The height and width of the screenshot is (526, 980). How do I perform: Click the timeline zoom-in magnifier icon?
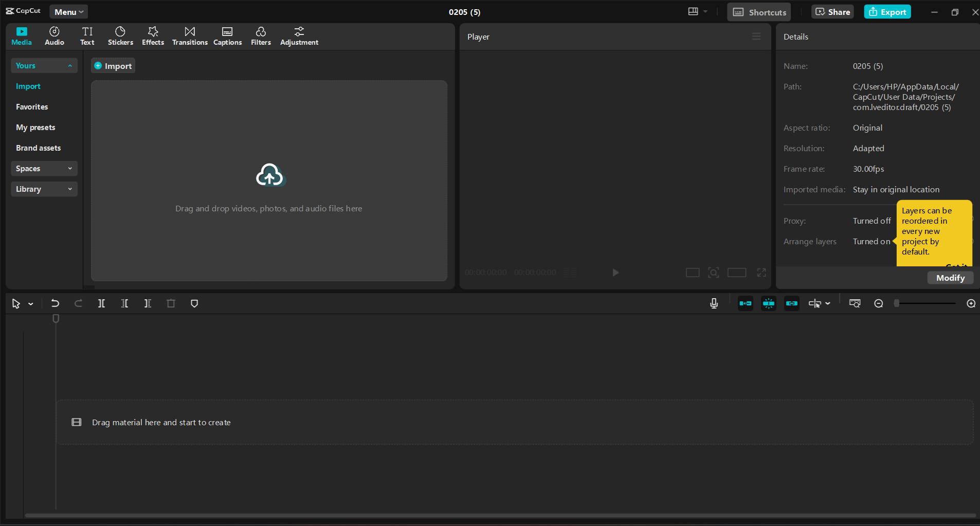point(971,303)
